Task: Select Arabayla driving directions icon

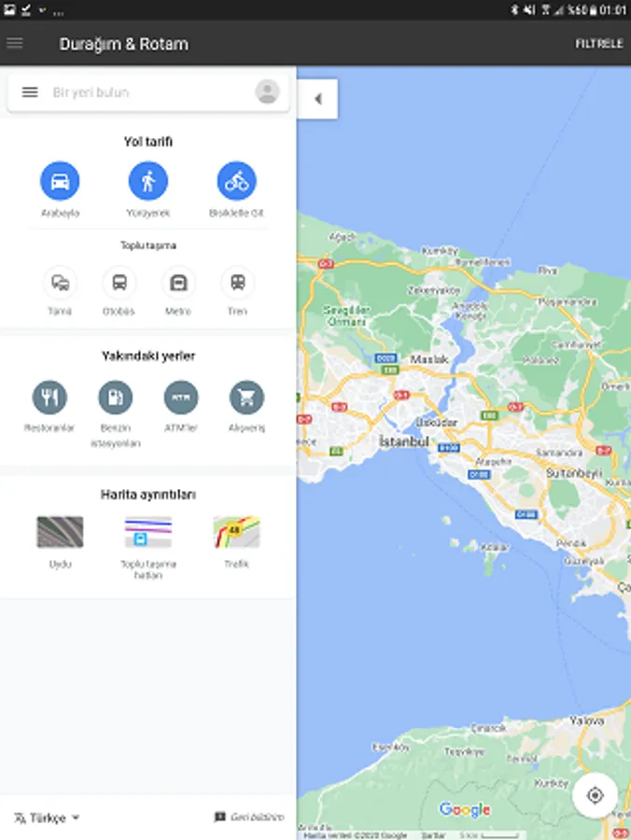Action: click(60, 181)
